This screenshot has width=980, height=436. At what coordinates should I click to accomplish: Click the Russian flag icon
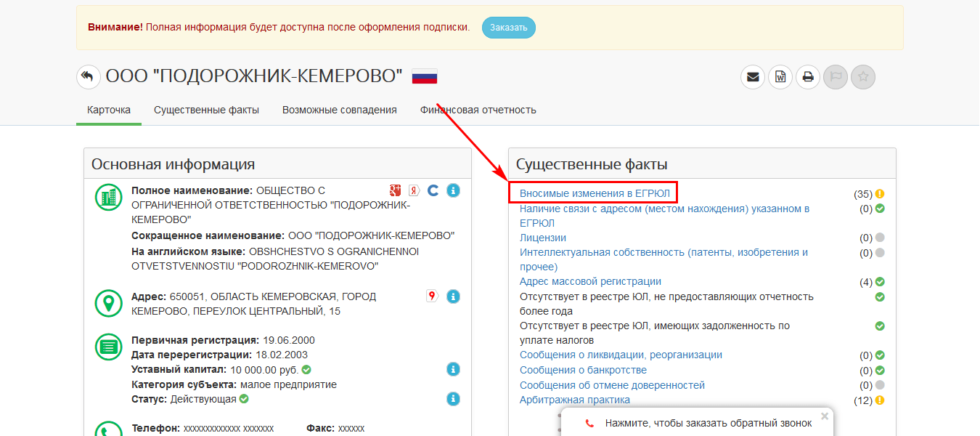425,76
